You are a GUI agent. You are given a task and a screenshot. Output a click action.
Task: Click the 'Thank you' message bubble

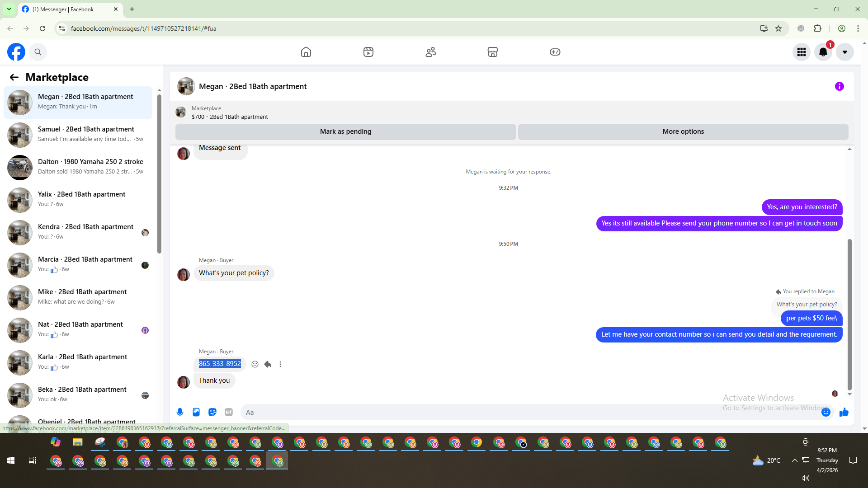(x=214, y=380)
